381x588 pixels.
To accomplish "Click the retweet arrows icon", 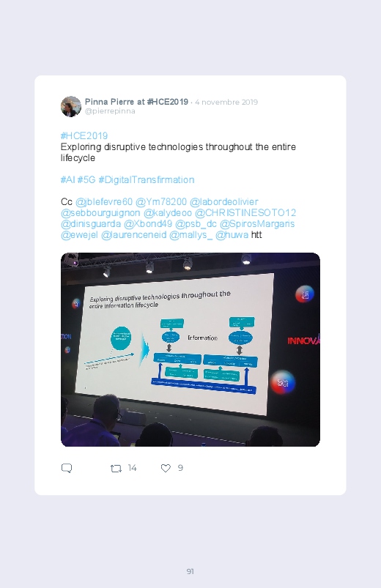I will pos(116,468).
